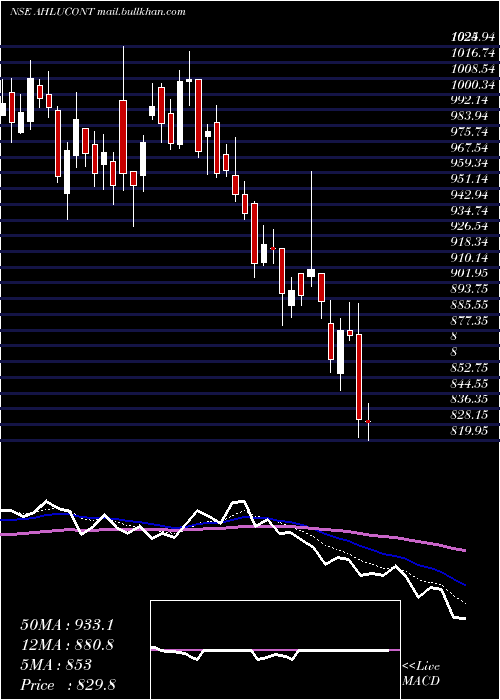The image size is (500, 700).
Task: Click the 983.94 price axis label
Action: [469, 116]
